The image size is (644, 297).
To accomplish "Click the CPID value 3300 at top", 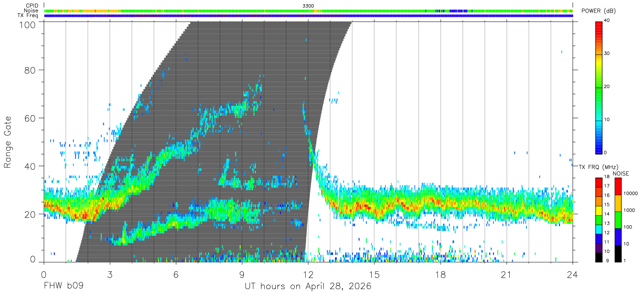I will [308, 5].
